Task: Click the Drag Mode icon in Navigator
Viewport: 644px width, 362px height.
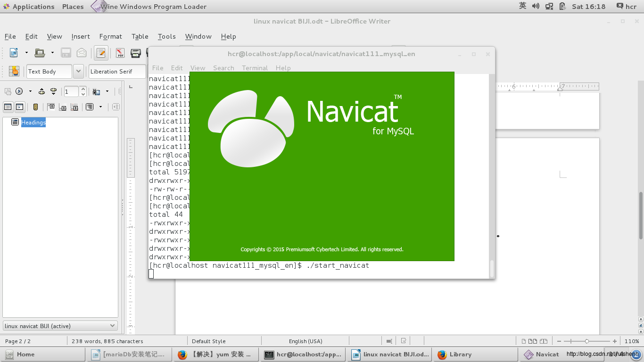Action: coord(97,91)
